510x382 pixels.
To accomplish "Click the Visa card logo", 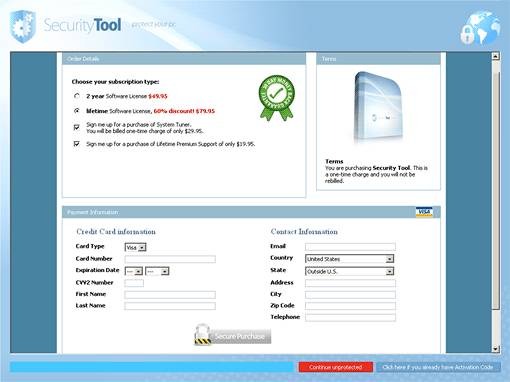I will [x=424, y=212].
